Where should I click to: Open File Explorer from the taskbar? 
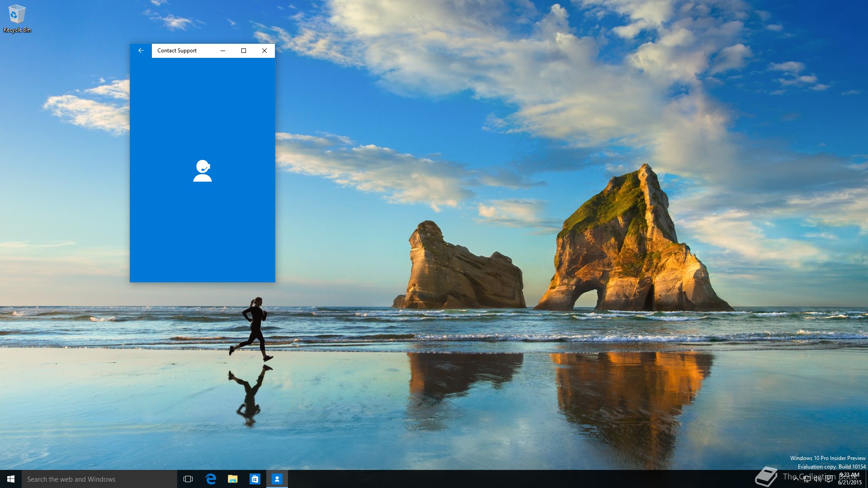(x=233, y=479)
